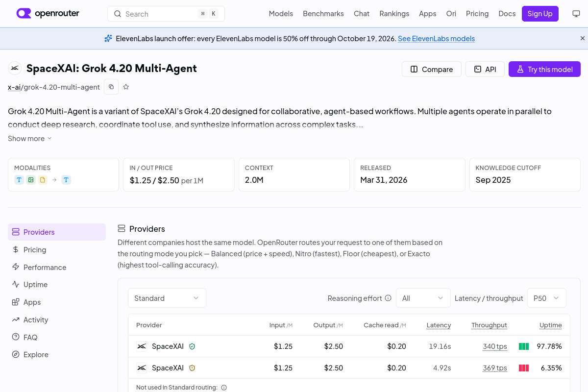Click the 2.0M context value
The height and width of the screenshot is (392, 588).
254,180
